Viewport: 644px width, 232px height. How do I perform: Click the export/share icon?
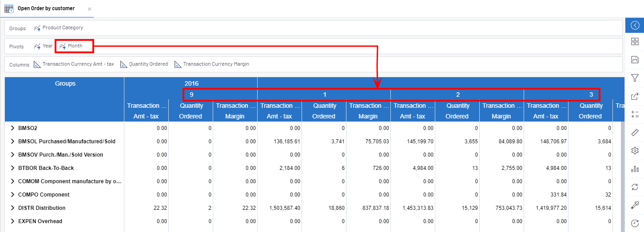coord(635,96)
